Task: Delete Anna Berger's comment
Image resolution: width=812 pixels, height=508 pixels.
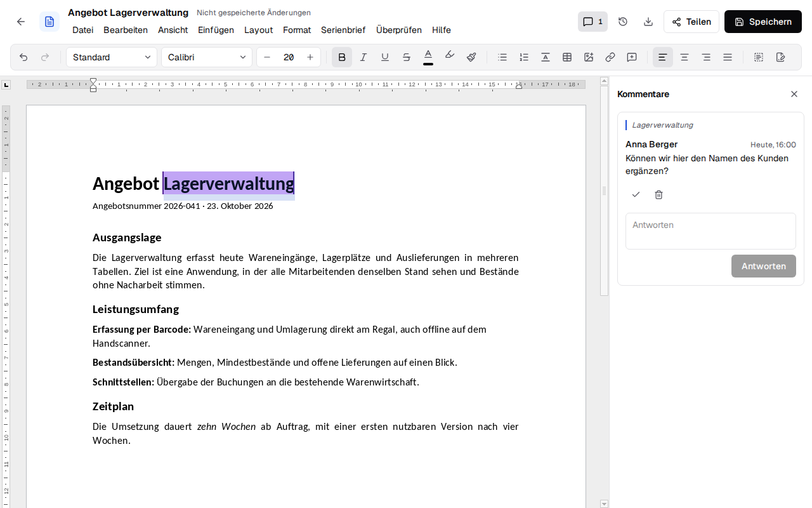Action: (x=658, y=194)
